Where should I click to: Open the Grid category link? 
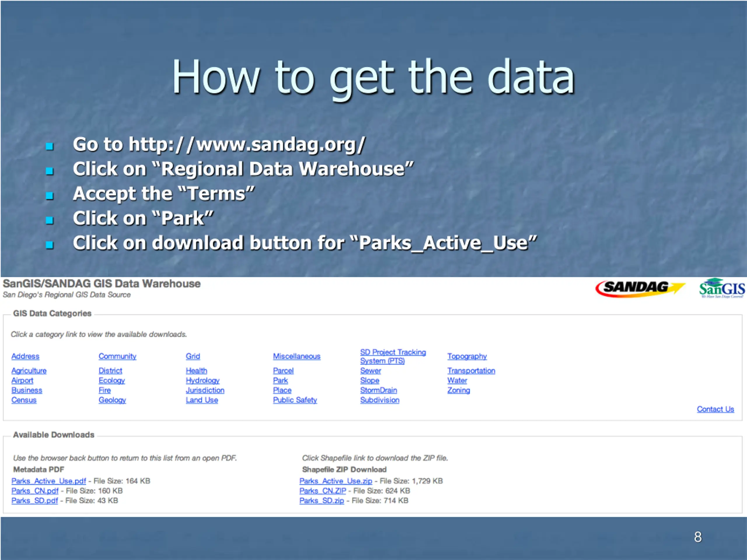tap(193, 356)
